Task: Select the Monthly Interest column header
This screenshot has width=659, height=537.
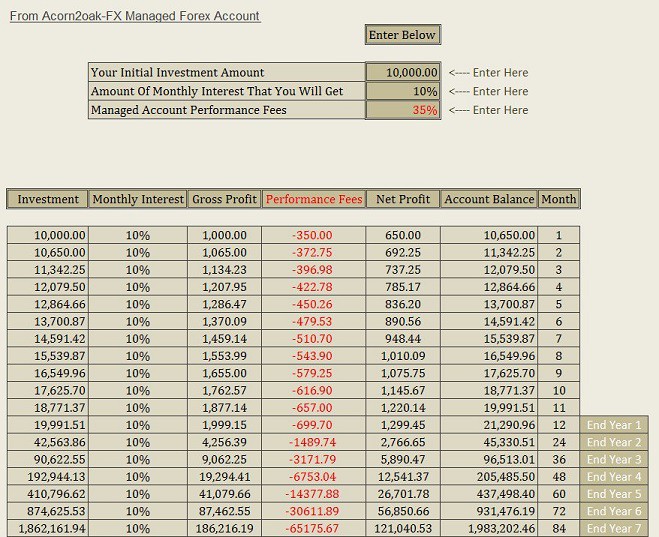Action: point(138,199)
